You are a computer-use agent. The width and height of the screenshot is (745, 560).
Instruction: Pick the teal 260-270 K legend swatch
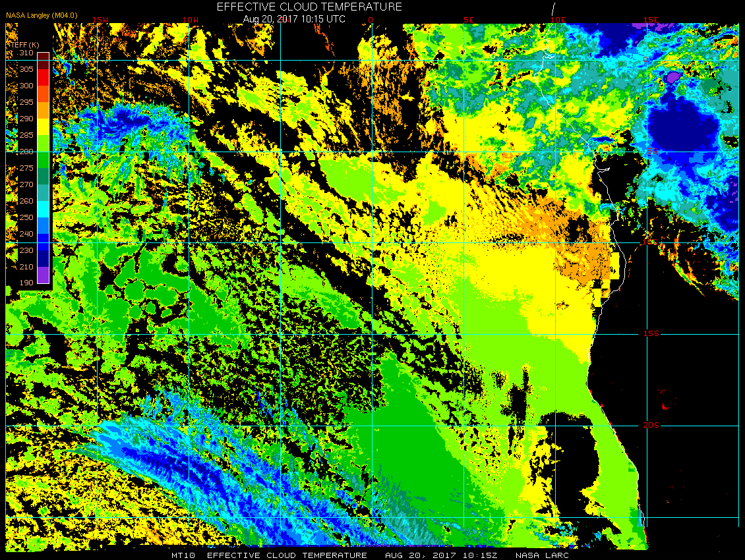pyautogui.click(x=44, y=193)
